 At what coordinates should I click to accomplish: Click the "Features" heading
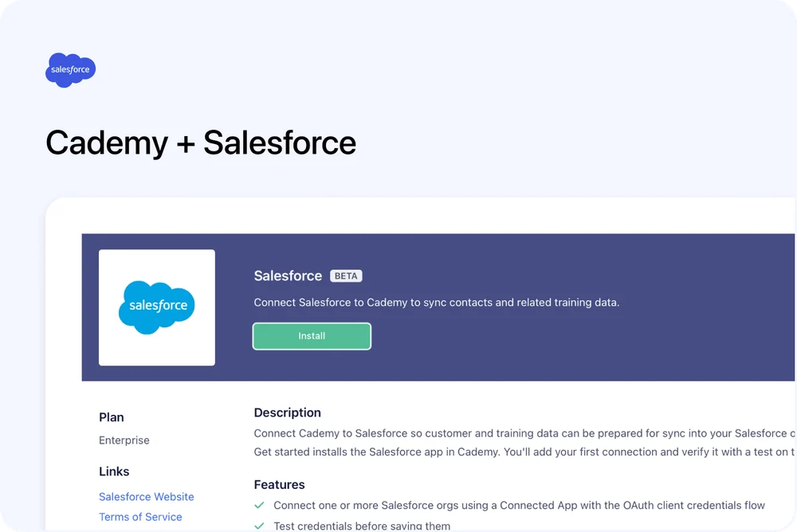[280, 485]
